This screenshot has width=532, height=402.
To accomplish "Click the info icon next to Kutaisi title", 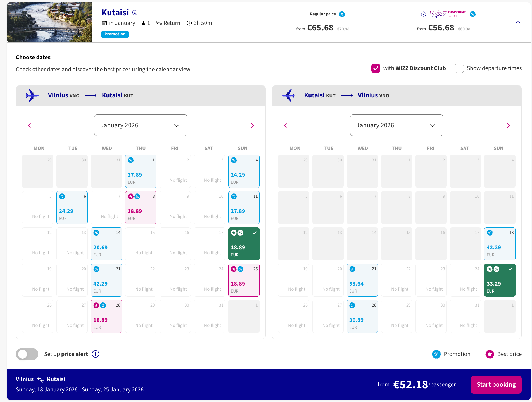I will pos(135,13).
